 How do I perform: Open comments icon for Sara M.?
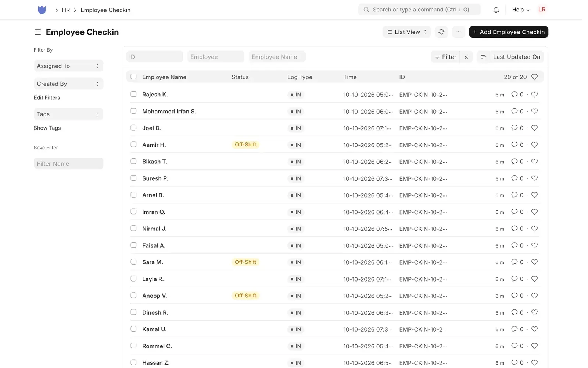[x=514, y=262]
